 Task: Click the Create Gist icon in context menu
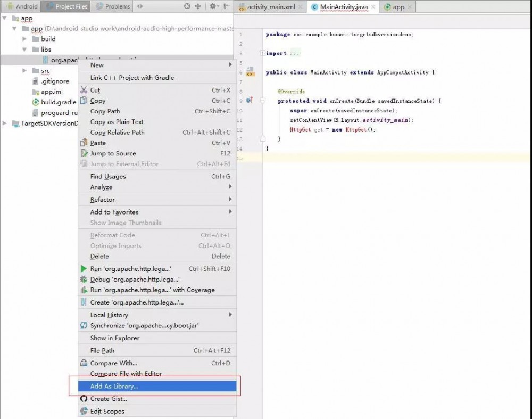click(84, 398)
